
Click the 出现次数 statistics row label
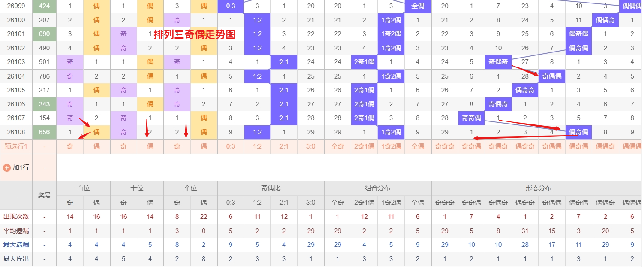tap(16, 217)
